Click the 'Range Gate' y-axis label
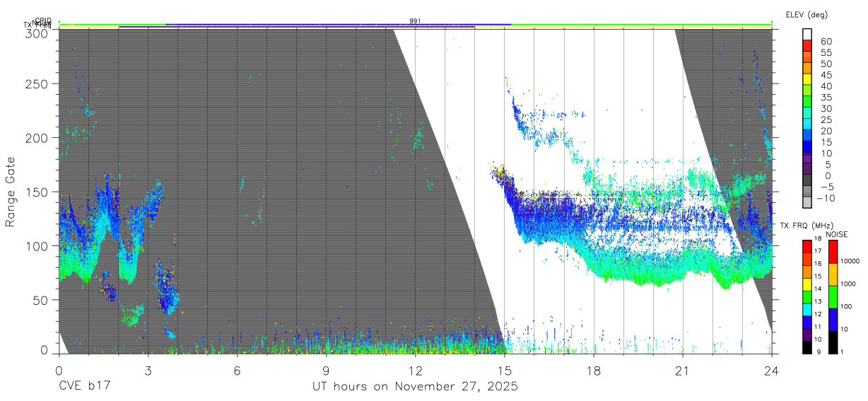Image resolution: width=868 pixels, height=401 pixels. coord(11,192)
